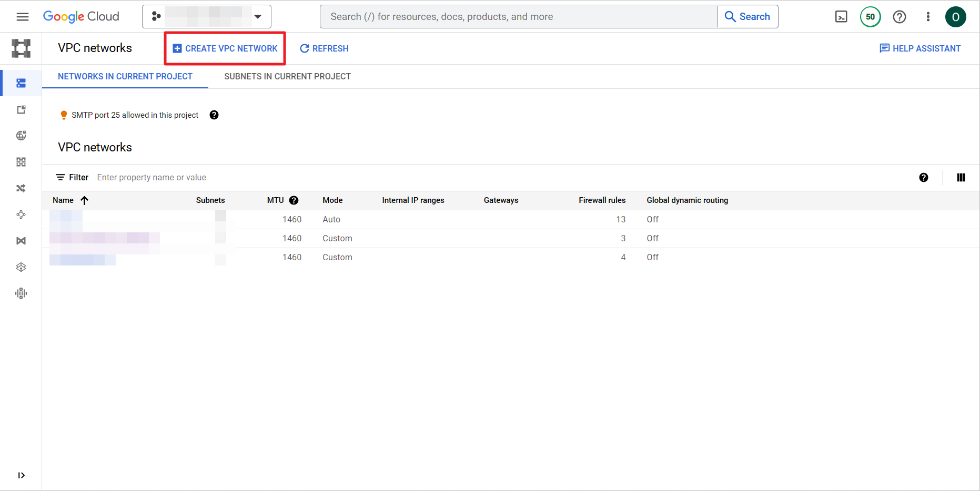
Task: Select the VPC networks sidebar icon
Action: pyautogui.click(x=21, y=83)
